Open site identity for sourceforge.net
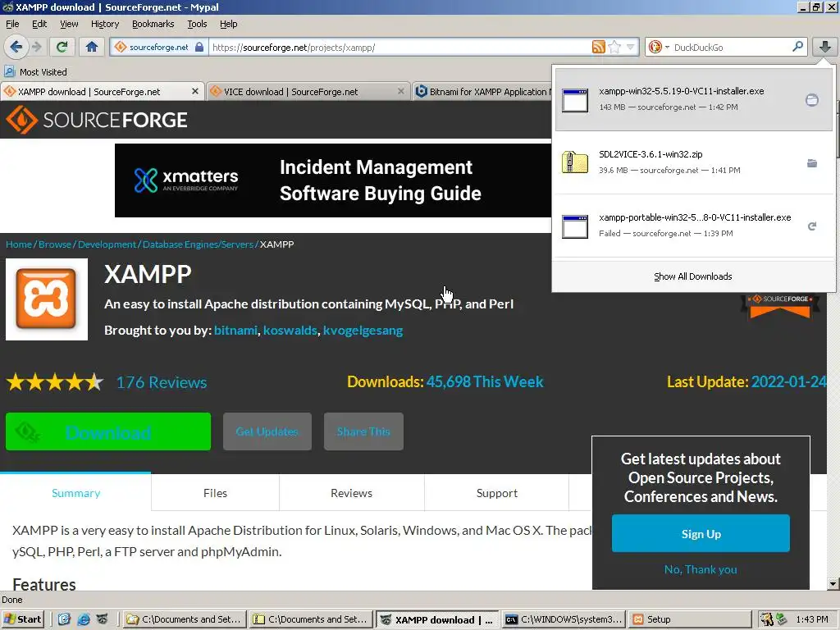 [x=158, y=47]
